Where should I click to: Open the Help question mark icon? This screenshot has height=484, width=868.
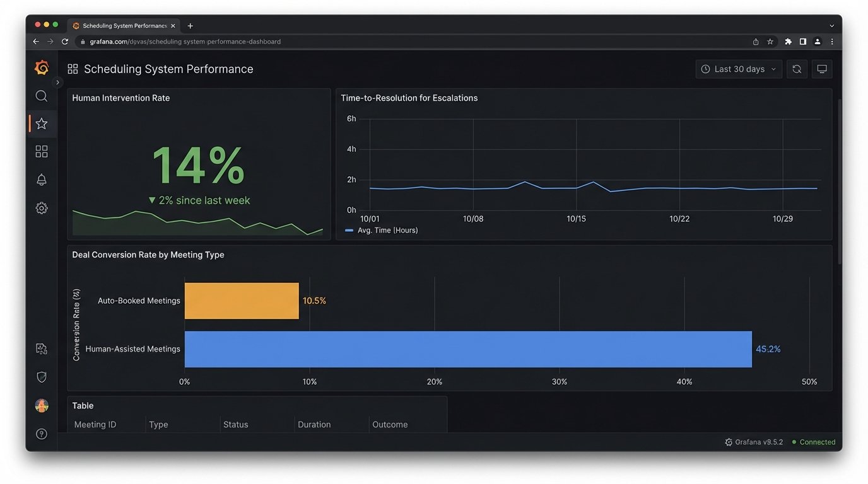[41, 434]
